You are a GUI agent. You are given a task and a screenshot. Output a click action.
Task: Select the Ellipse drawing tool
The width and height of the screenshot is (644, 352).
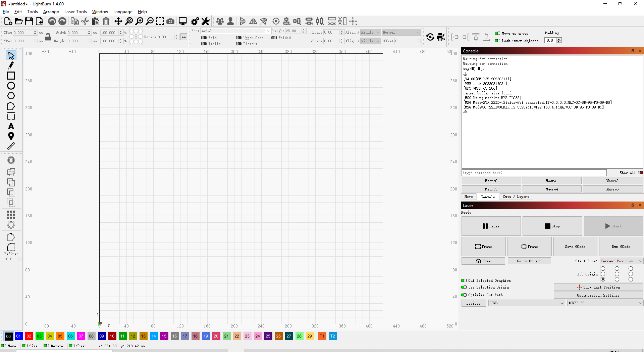click(11, 86)
